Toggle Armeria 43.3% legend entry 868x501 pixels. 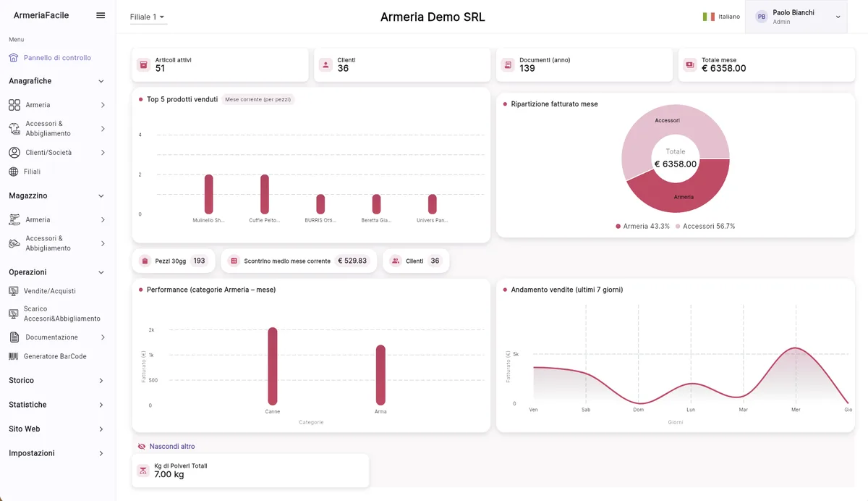tap(642, 227)
